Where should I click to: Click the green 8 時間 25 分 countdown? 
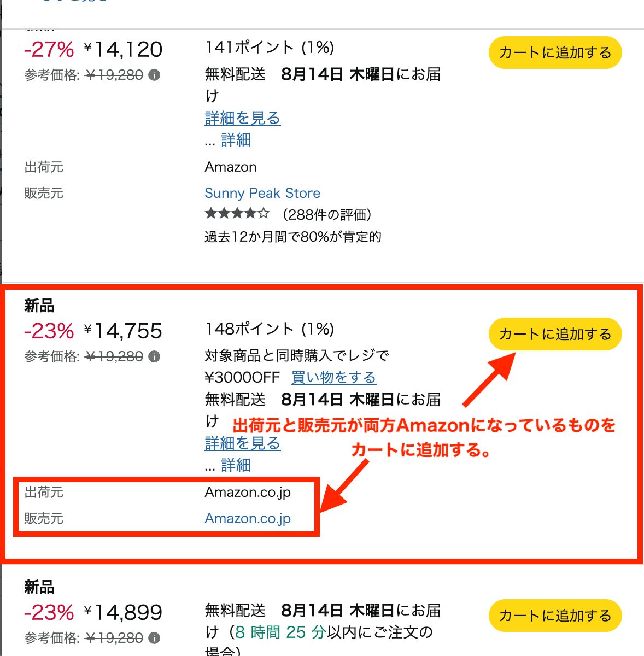pyautogui.click(x=280, y=632)
